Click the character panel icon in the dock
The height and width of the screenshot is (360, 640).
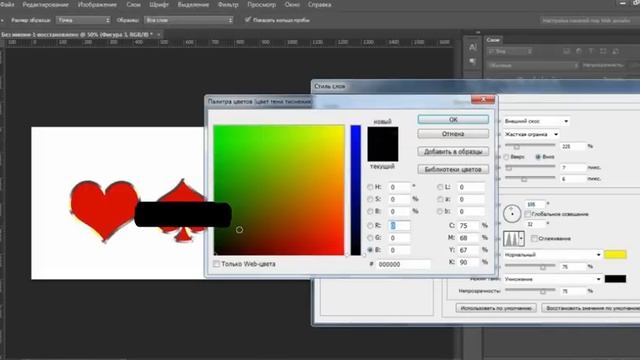473,47
